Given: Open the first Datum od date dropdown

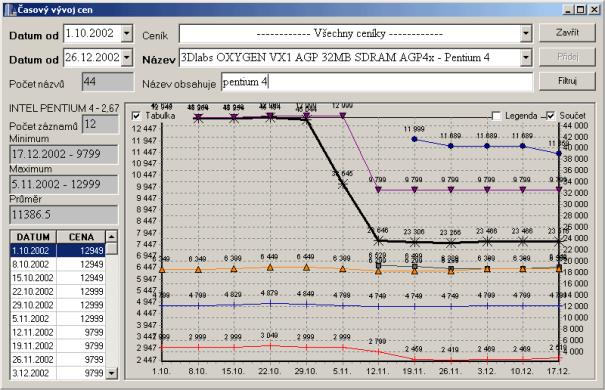Looking at the screenshot, I should click(x=127, y=34).
